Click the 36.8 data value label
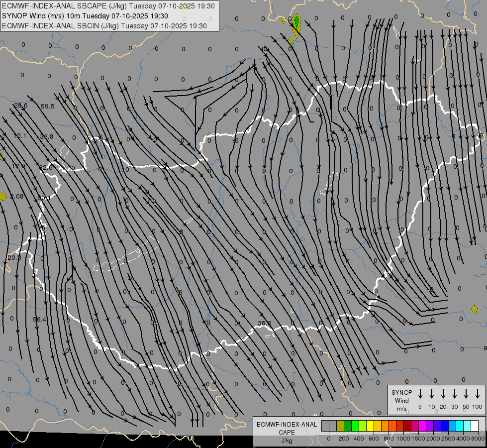The image size is (487, 448). click(46, 137)
